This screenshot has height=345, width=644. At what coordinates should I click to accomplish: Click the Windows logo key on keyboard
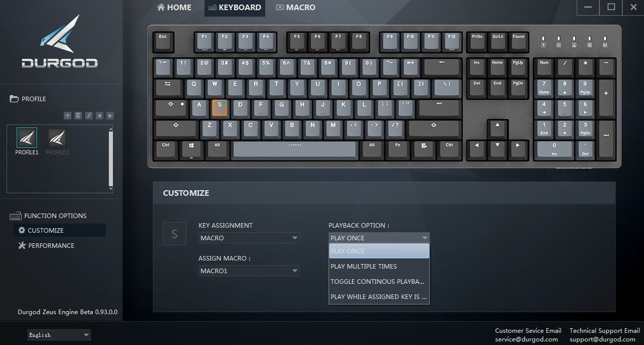click(192, 148)
